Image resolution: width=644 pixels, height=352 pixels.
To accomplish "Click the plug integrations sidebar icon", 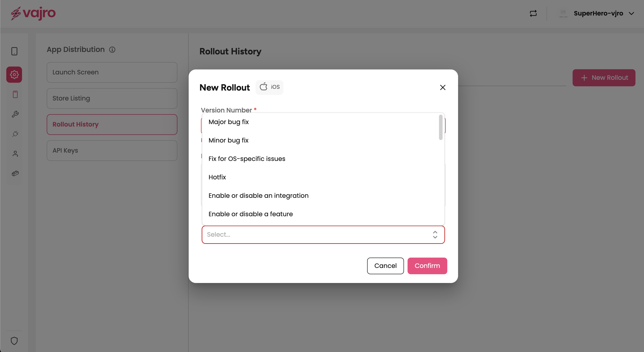I will pyautogui.click(x=15, y=134).
